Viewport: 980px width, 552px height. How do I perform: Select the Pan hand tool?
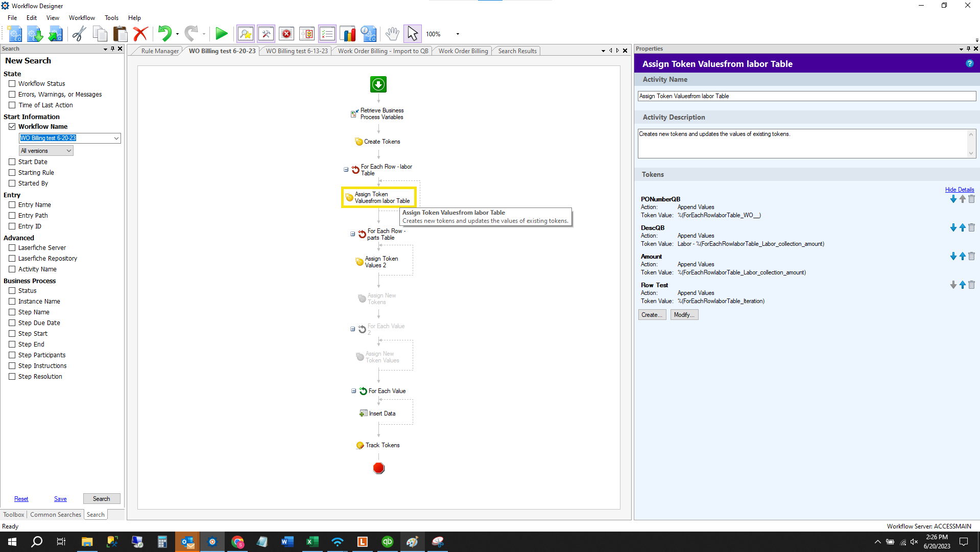[392, 34]
